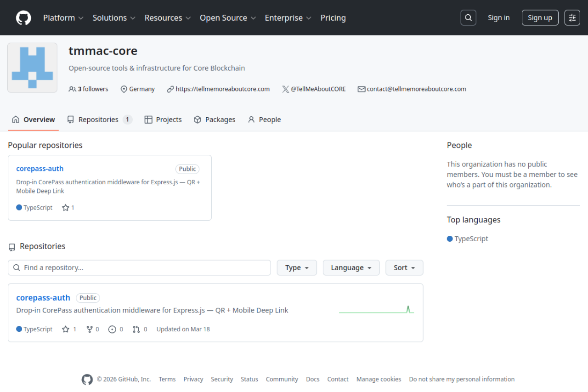Open the search magnifier button
The width and height of the screenshot is (588, 392).
(x=468, y=18)
